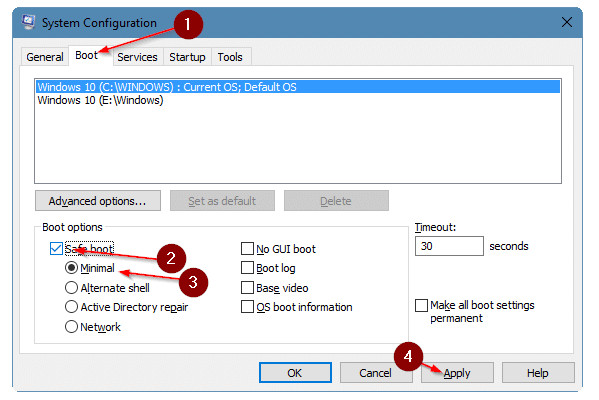Click the Set as default button
The width and height of the screenshot is (599, 400).
click(x=222, y=201)
